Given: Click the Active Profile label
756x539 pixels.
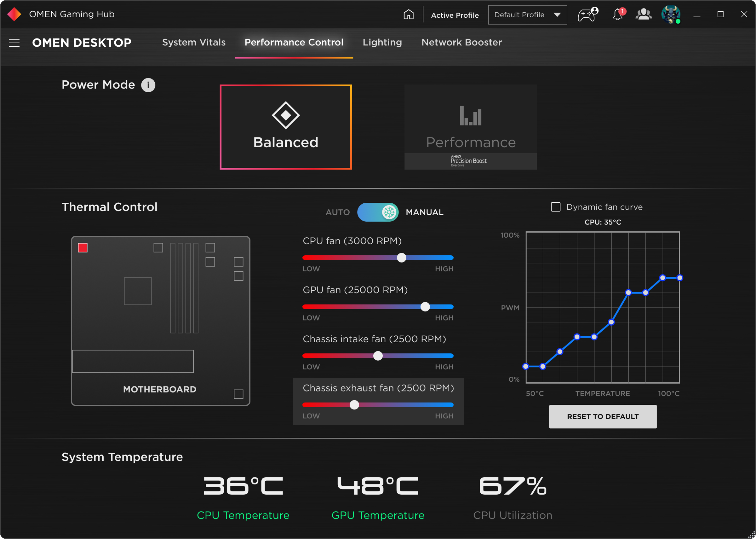Looking at the screenshot, I should click(x=455, y=15).
